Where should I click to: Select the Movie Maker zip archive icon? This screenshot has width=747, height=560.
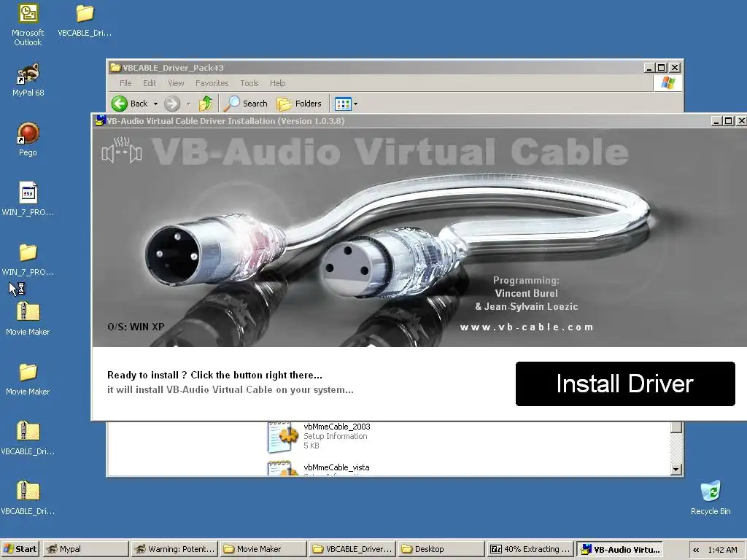click(x=28, y=319)
